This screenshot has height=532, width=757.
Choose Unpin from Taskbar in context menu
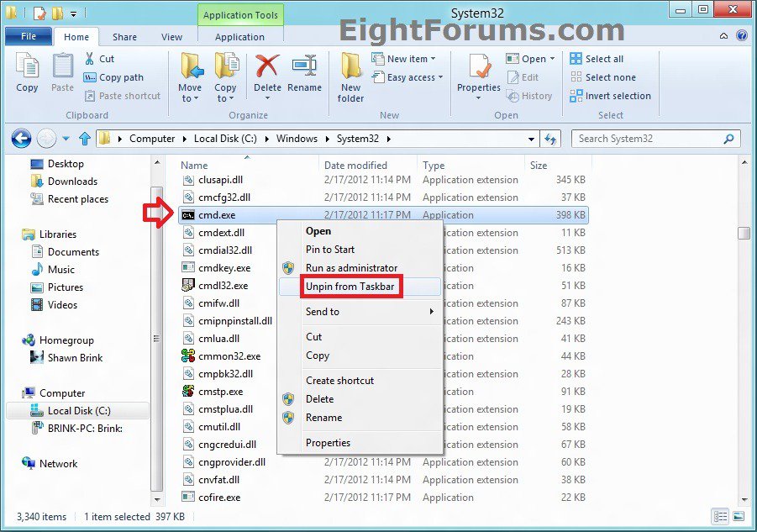(x=350, y=287)
